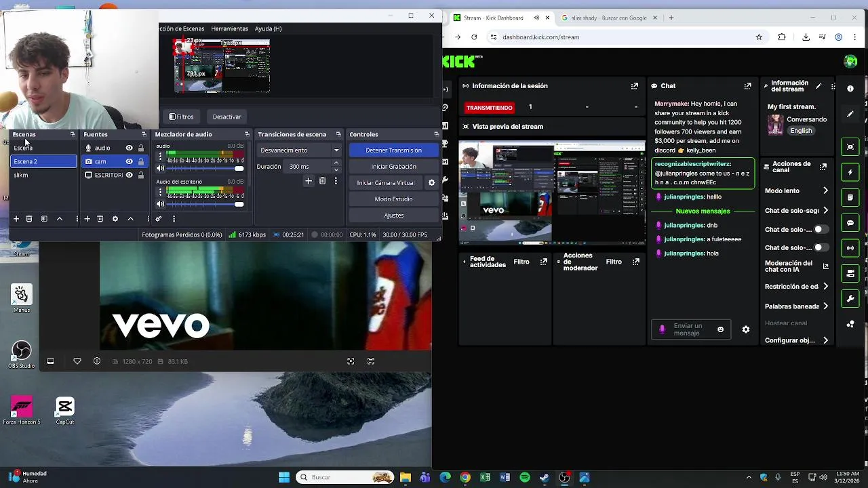Open OBS 'Ajustes' settings button
This screenshot has width=868, height=488.
point(393,216)
